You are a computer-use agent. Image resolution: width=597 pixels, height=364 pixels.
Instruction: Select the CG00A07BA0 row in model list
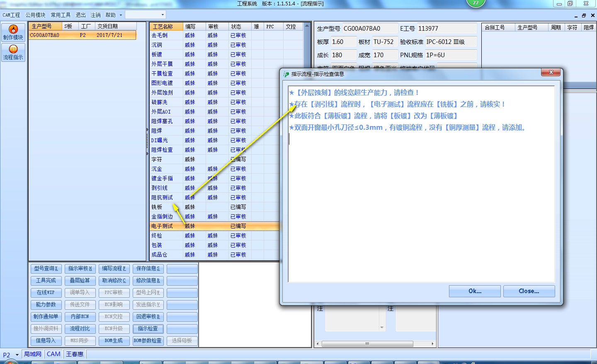click(x=83, y=35)
